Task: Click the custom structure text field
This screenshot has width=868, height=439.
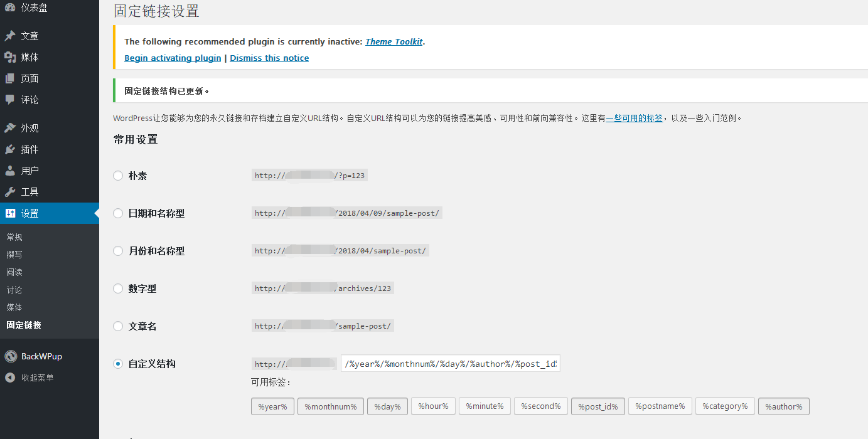Action: (450, 364)
